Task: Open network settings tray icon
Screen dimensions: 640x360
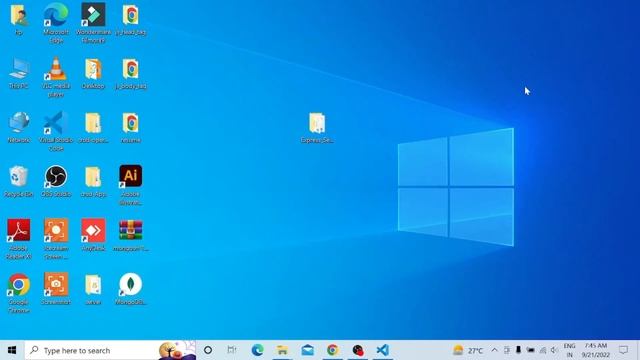Action: 542,350
